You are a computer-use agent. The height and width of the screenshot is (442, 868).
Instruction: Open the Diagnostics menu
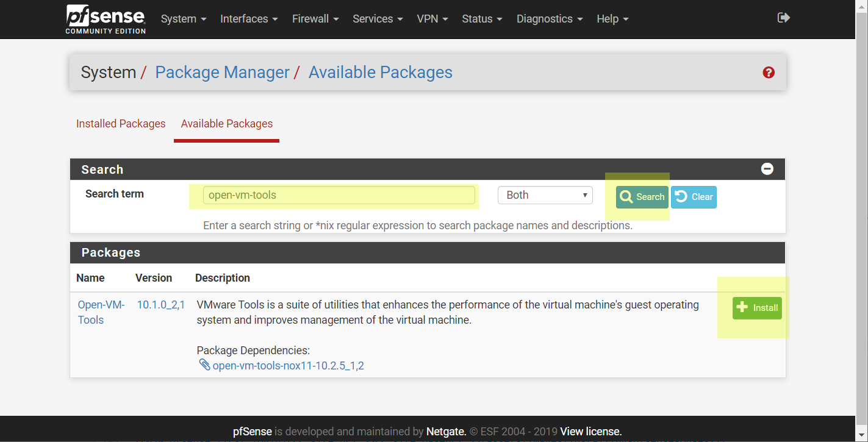point(550,19)
